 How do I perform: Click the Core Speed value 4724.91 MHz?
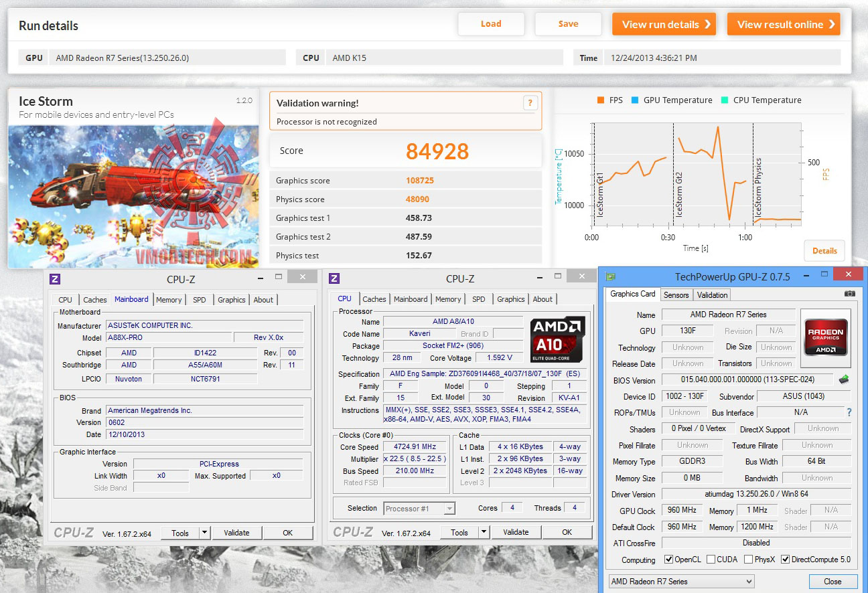[x=415, y=447]
